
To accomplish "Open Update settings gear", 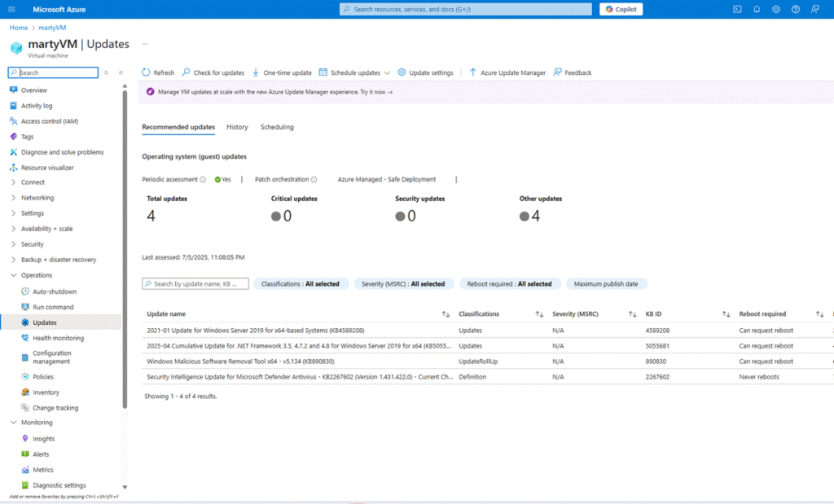I will click(402, 72).
